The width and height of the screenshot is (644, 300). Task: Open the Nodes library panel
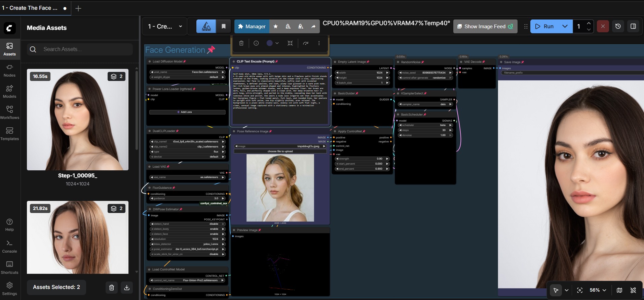pyautogui.click(x=9, y=71)
